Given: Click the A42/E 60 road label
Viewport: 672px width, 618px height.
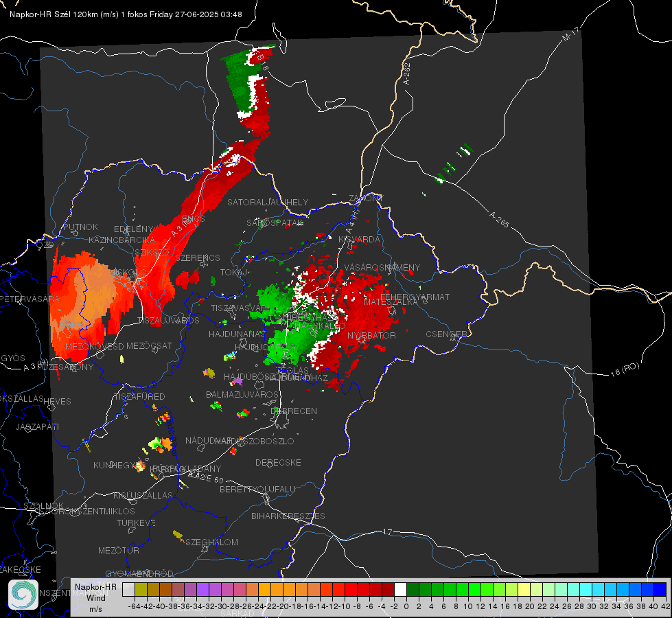Looking at the screenshot, I should point(206,477).
